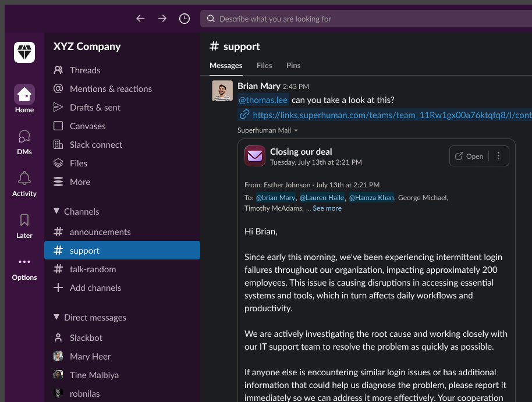532x402 pixels.
Task: Click the @thomas.lee mention
Action: pyautogui.click(x=263, y=99)
